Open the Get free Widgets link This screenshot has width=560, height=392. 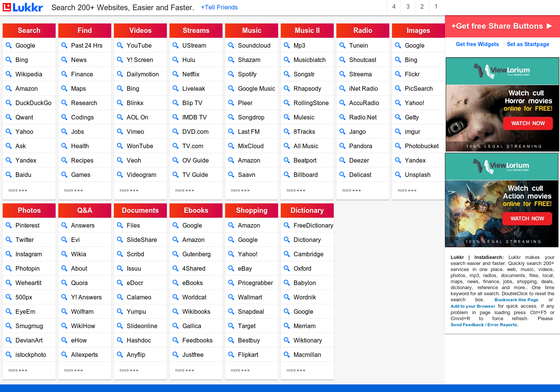click(x=477, y=44)
